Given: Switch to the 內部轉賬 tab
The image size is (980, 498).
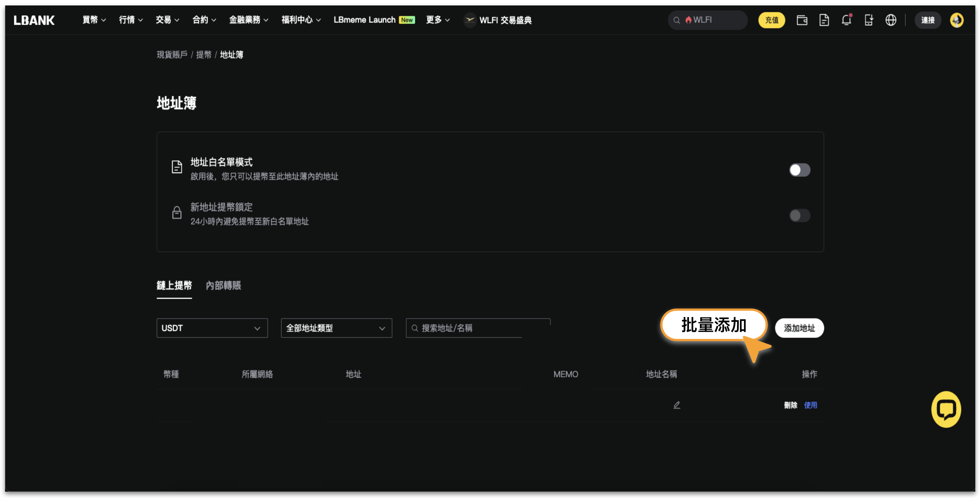Looking at the screenshot, I should [x=223, y=286].
